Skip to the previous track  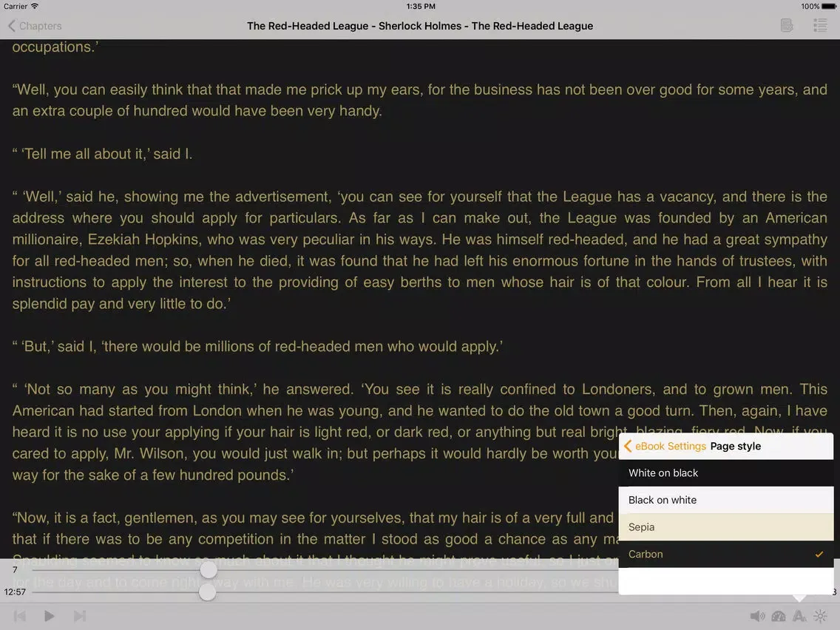tap(20, 616)
